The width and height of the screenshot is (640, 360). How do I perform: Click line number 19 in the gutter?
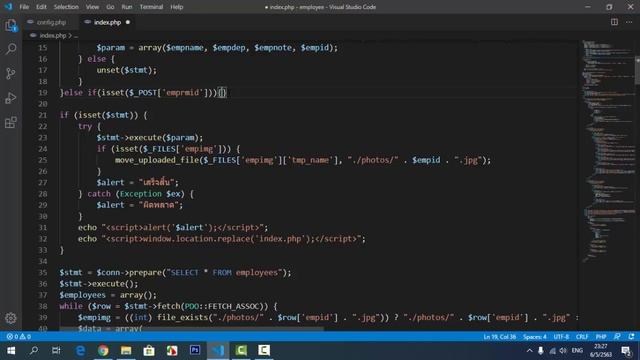[x=43, y=93]
